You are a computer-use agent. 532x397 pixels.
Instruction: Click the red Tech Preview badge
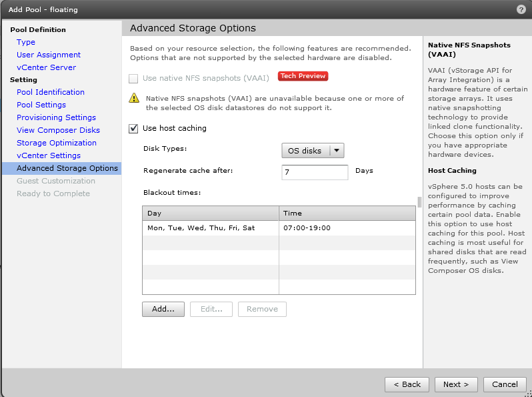(303, 76)
